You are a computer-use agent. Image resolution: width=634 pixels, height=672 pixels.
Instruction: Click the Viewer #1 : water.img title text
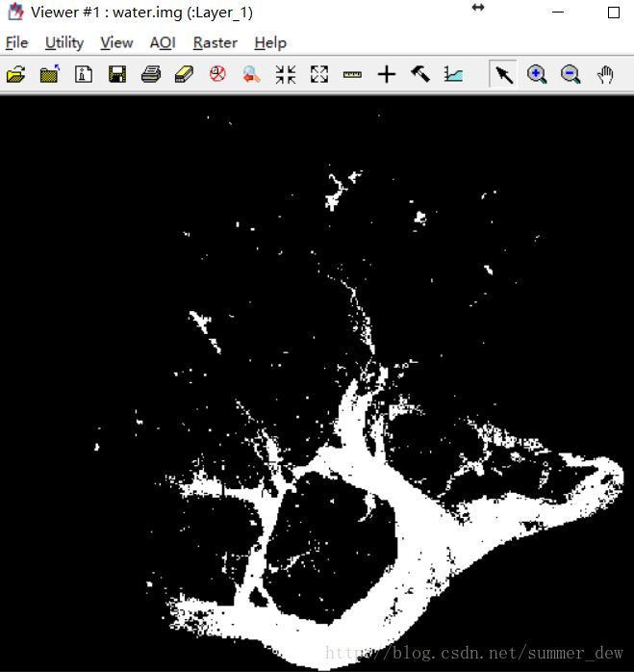point(141,13)
